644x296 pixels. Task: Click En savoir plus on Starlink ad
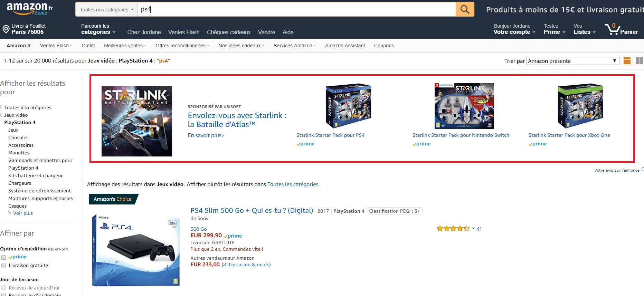click(205, 135)
